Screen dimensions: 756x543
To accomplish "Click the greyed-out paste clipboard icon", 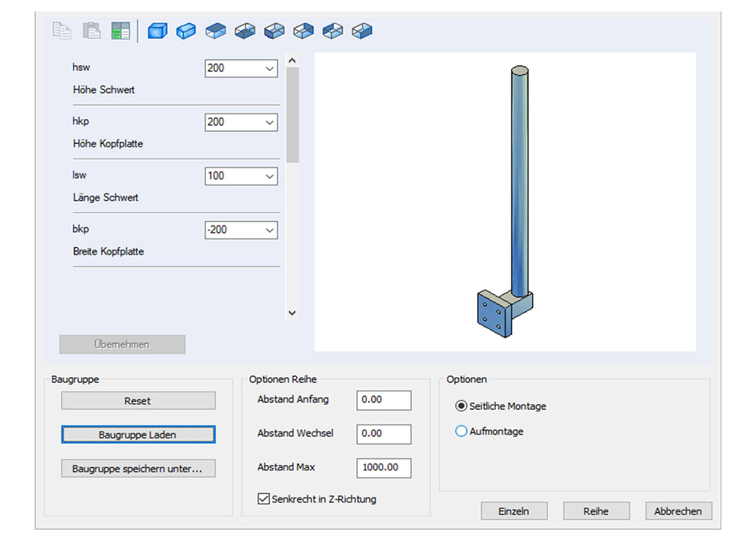I will tap(91, 30).
